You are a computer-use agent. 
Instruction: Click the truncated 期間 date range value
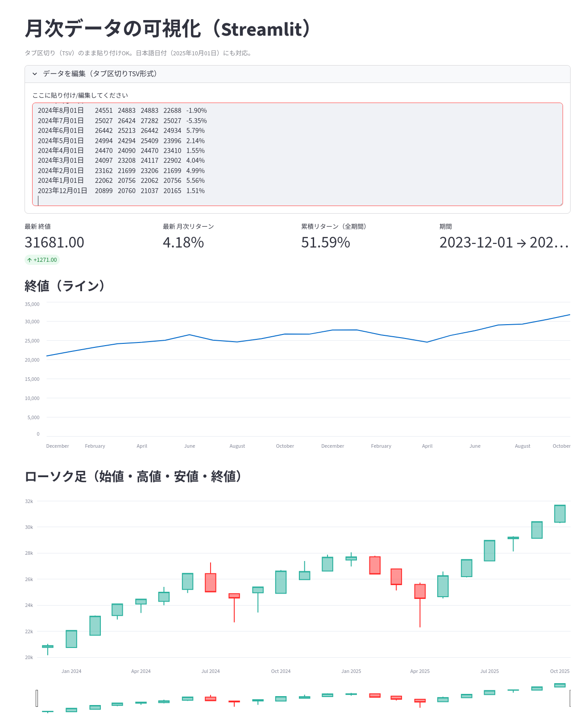504,243
